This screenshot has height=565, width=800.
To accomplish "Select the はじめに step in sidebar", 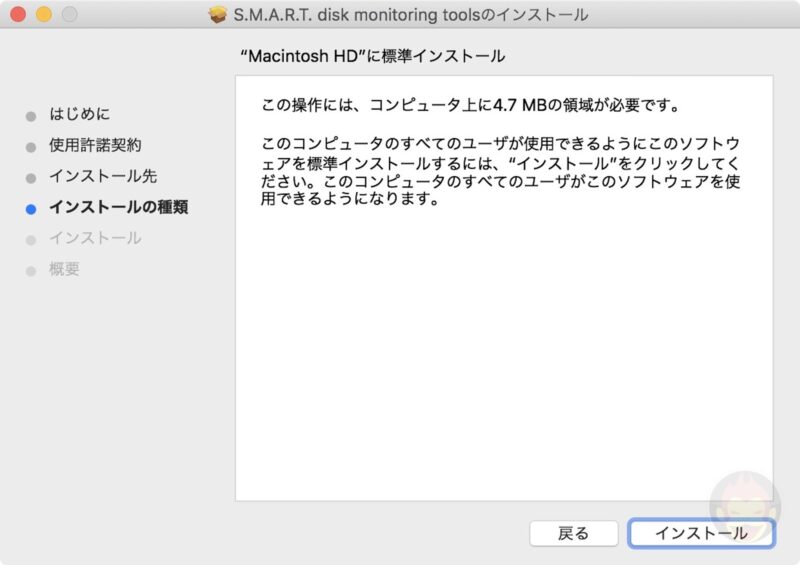I will (x=80, y=114).
